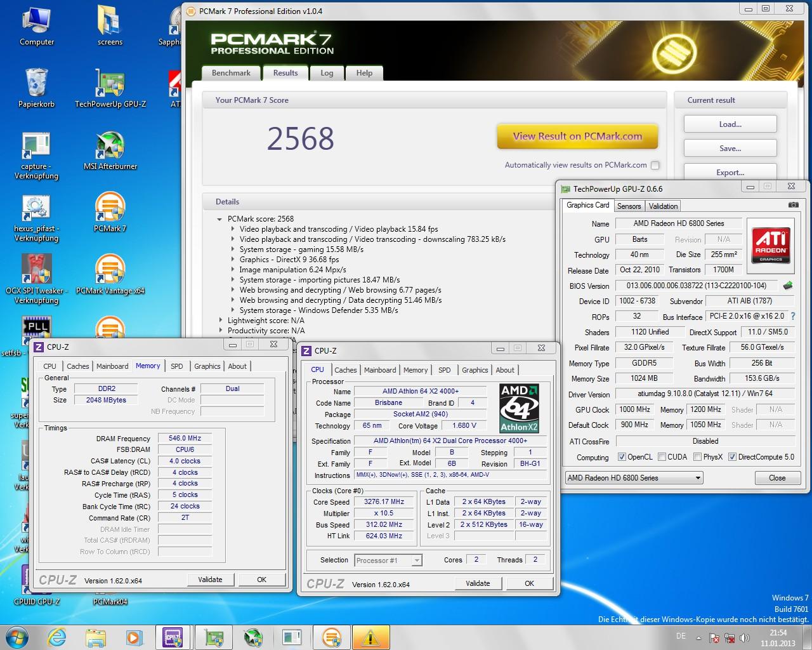The width and height of the screenshot is (812, 650).
Task: Click the volume speaker tray icon
Action: (745, 638)
